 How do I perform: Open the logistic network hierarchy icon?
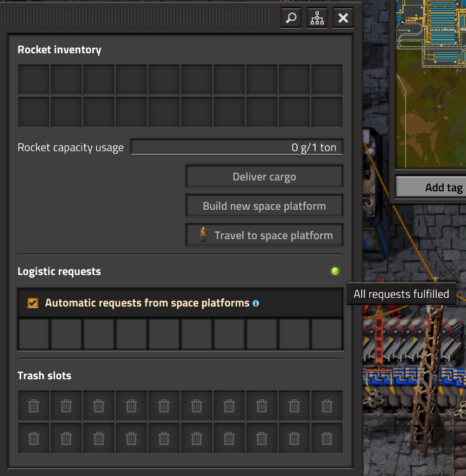pos(317,18)
